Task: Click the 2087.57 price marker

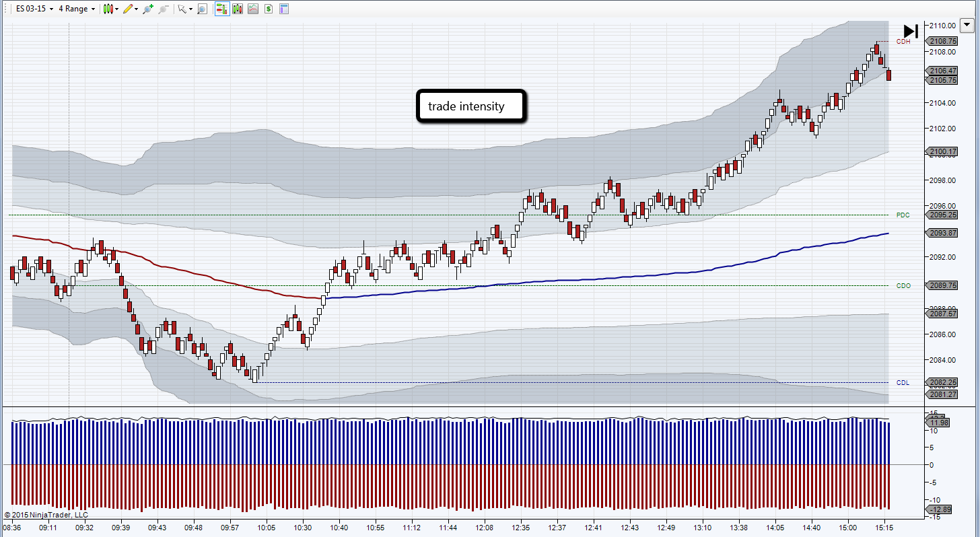Action: coord(942,314)
